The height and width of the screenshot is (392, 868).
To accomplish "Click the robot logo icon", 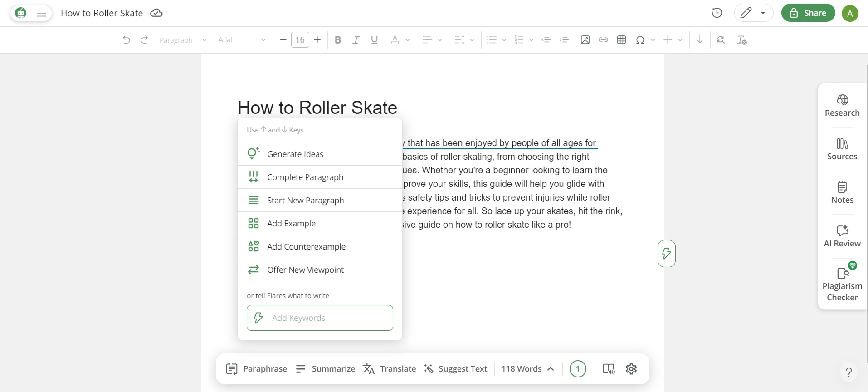I will click(x=21, y=13).
